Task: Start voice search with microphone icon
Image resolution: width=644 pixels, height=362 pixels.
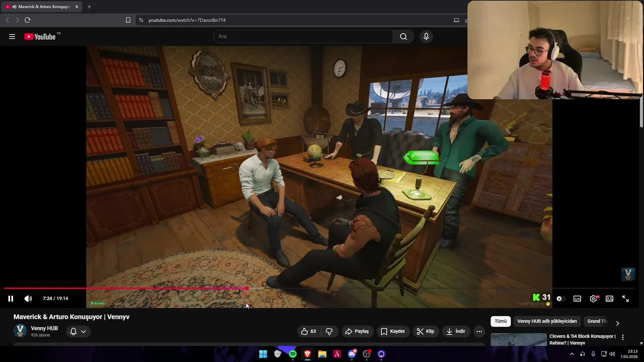Action: tap(426, 37)
